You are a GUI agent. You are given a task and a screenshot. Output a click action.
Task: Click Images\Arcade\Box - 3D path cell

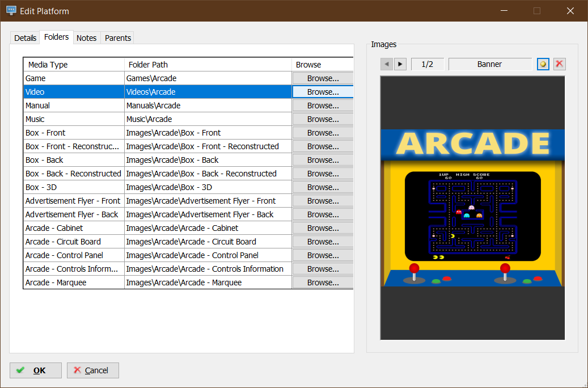[x=208, y=187]
